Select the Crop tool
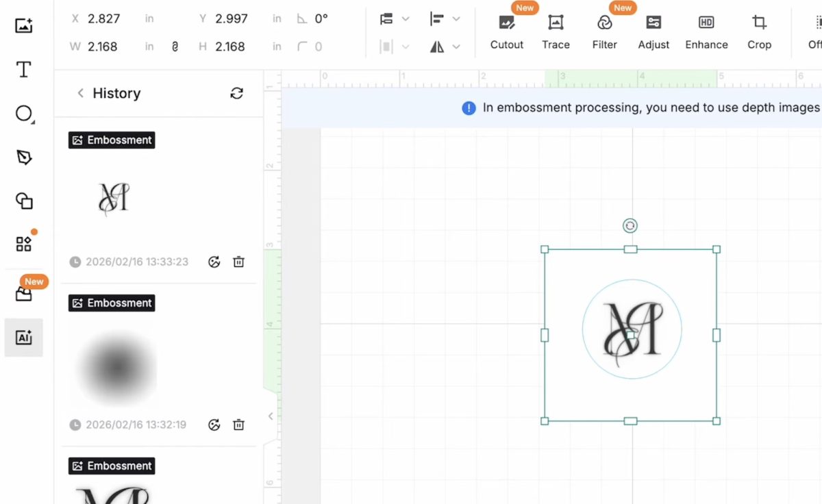 (759, 32)
